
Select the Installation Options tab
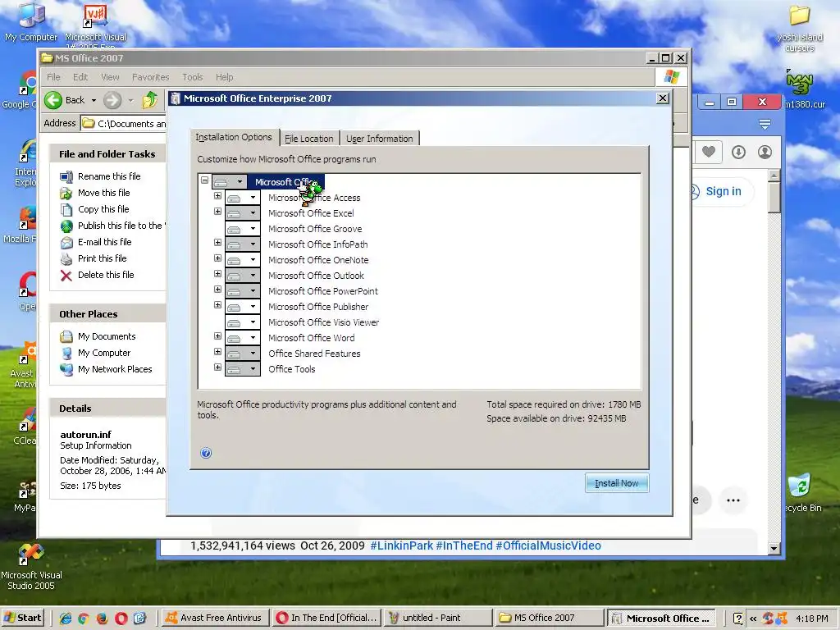234,137
